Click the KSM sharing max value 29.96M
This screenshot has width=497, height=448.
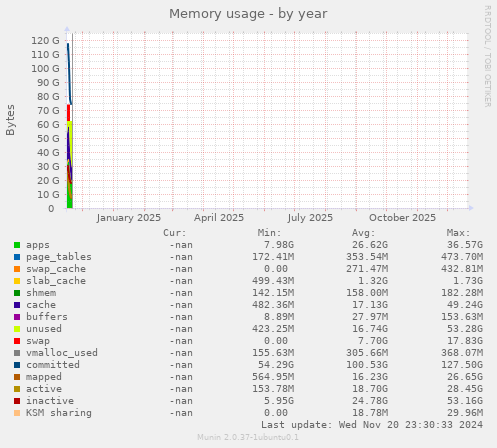[465, 413]
